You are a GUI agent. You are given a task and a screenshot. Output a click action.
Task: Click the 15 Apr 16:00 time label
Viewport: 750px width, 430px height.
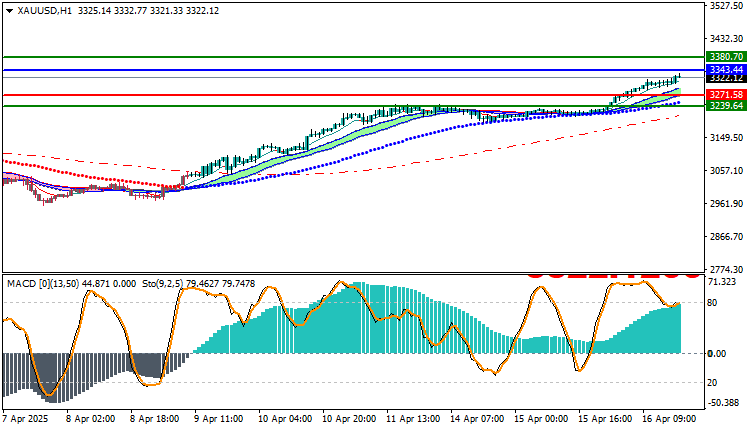(x=605, y=419)
